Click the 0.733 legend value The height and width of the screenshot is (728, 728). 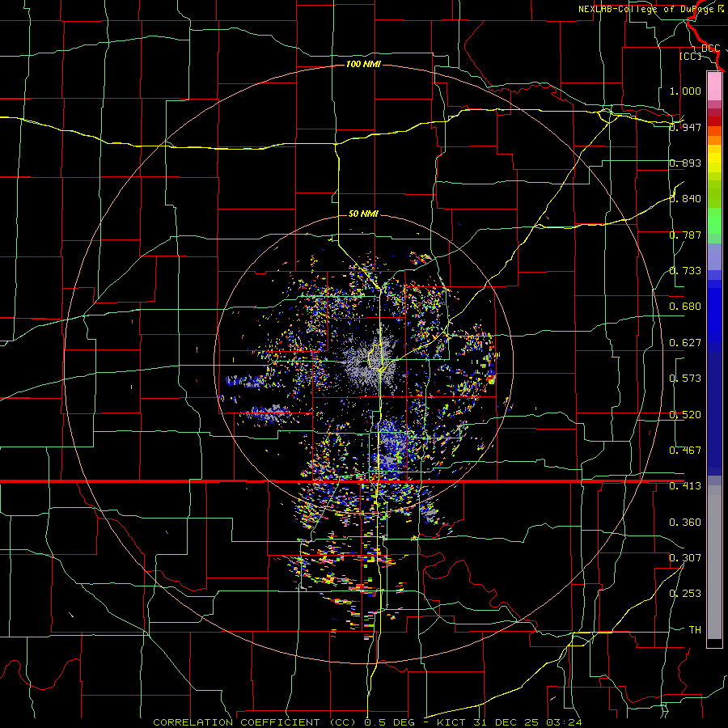[x=685, y=271]
